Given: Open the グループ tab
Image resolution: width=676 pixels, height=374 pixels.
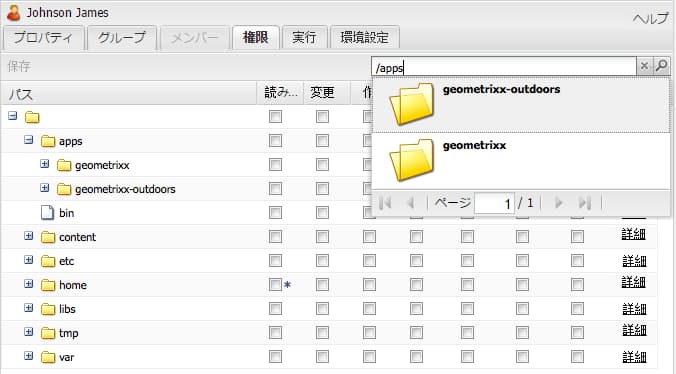Looking at the screenshot, I should point(122,38).
